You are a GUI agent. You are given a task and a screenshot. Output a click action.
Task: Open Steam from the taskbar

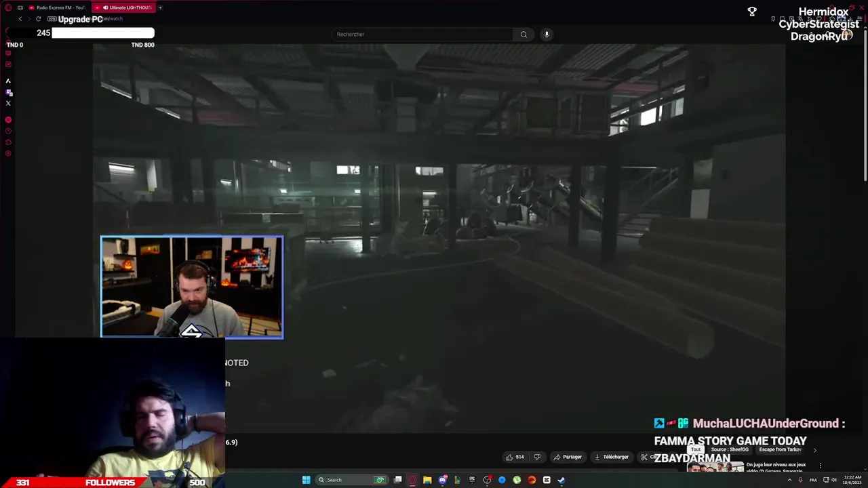point(561,480)
